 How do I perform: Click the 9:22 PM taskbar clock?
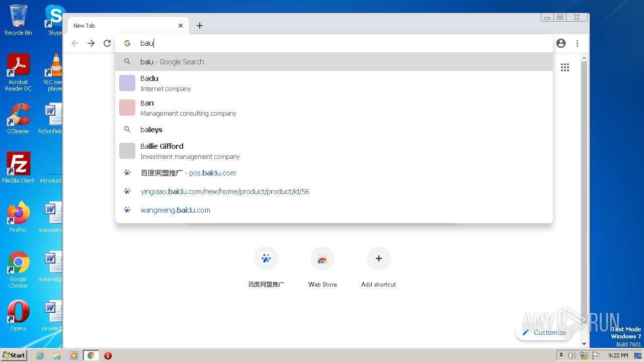618,355
